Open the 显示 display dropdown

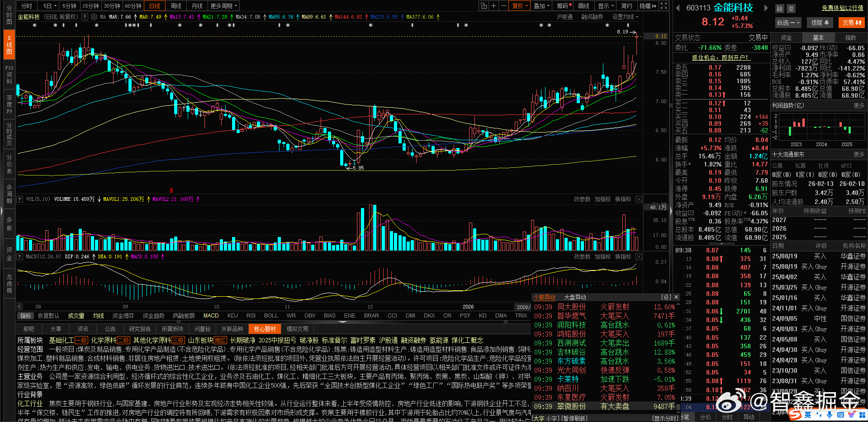[x=606, y=6]
